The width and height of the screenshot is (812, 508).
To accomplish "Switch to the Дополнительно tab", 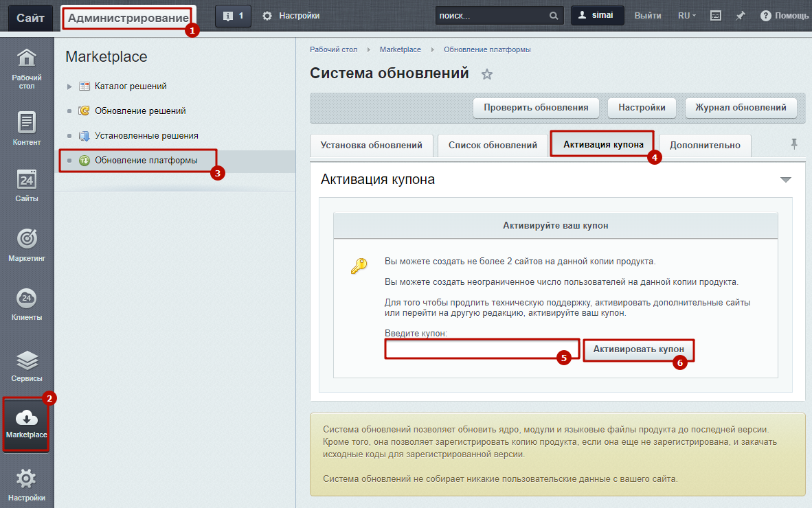I will pos(705,146).
